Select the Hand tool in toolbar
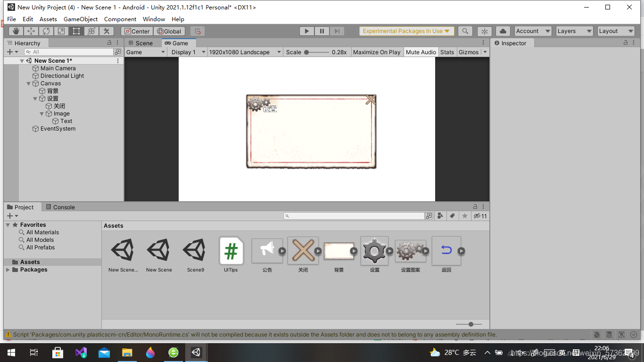644x362 pixels. [x=16, y=31]
